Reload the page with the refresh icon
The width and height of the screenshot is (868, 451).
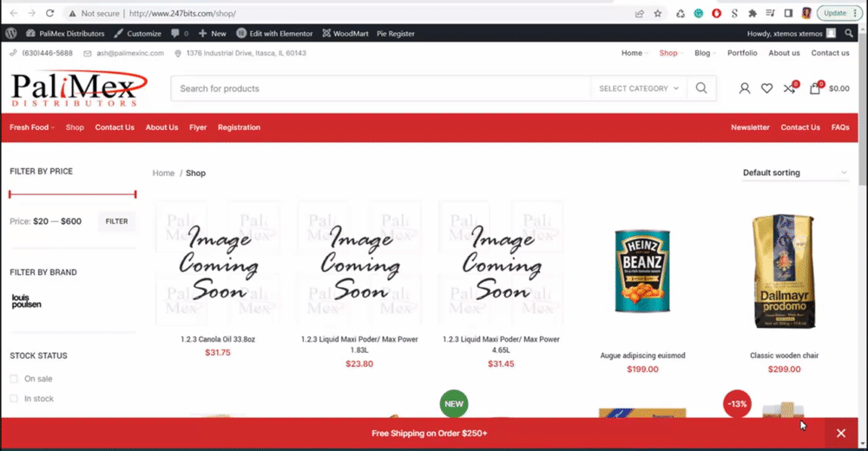point(49,13)
